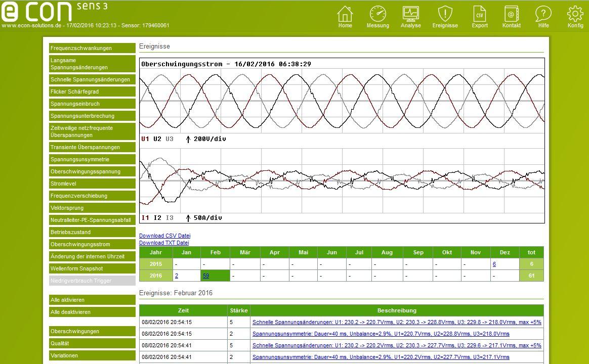
Task: Open the Konfig settings
Action: click(575, 16)
